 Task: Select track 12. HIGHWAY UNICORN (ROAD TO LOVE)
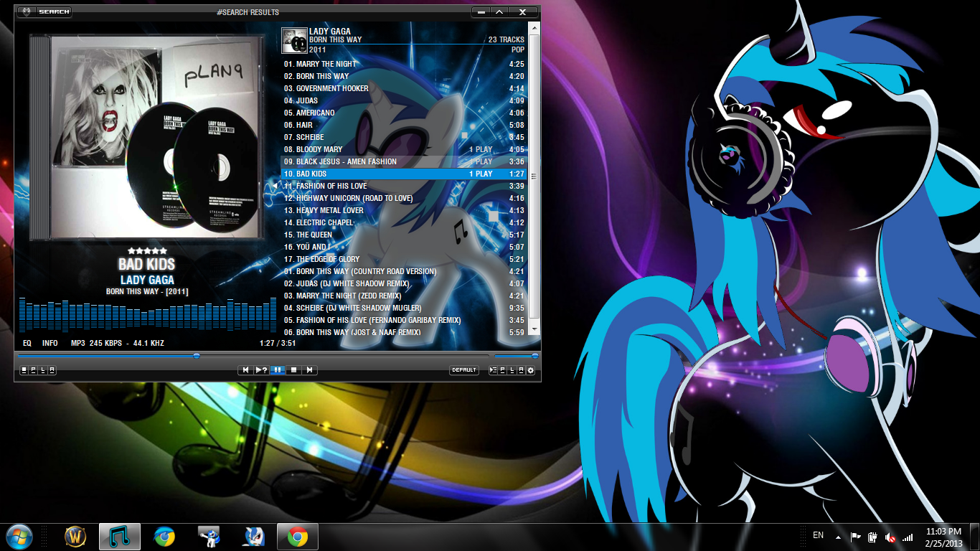pos(403,198)
